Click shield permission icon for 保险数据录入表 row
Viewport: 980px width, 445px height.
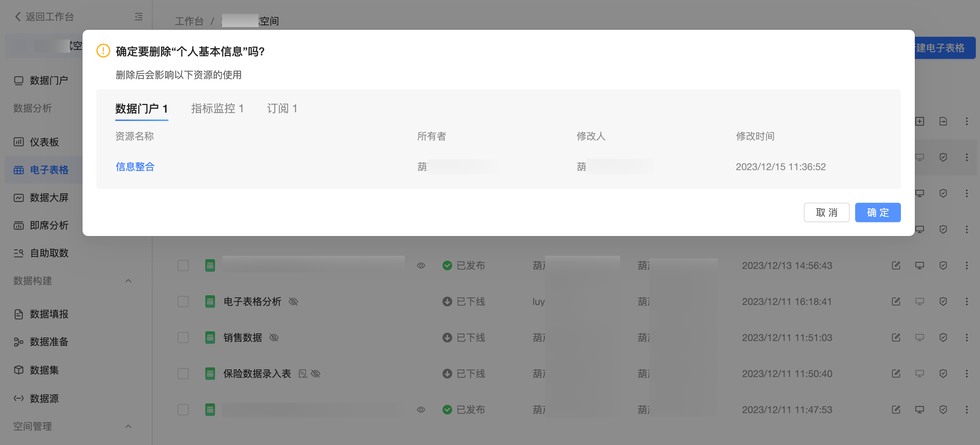coord(943,374)
